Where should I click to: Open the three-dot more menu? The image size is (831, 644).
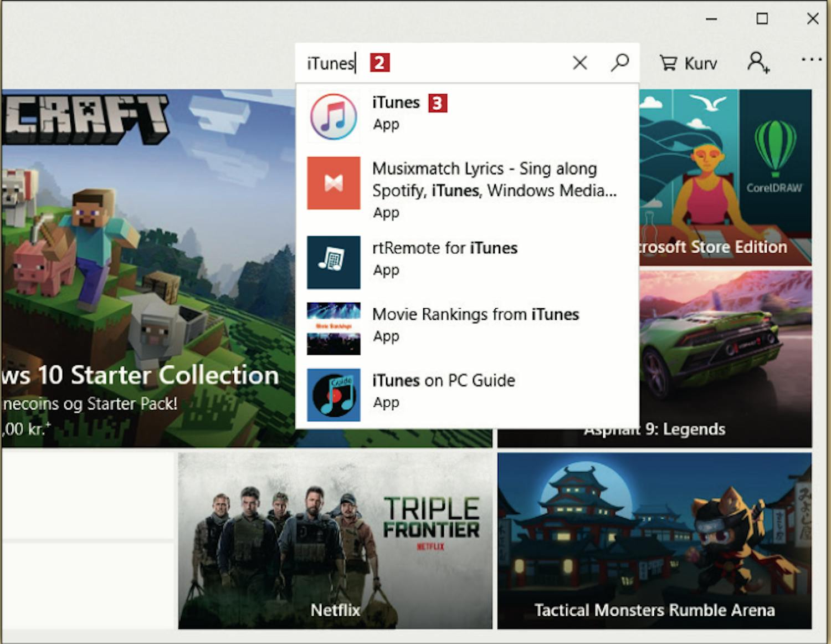tap(811, 59)
